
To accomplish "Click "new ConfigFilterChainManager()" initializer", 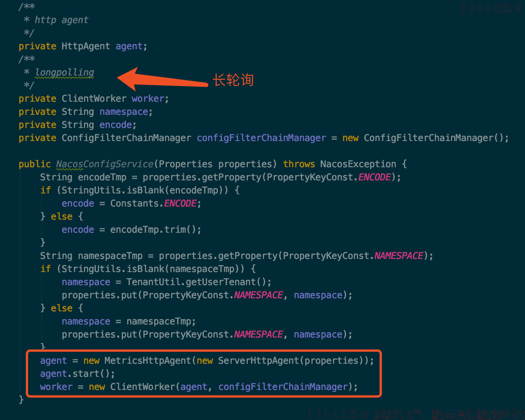I will pos(423,138).
